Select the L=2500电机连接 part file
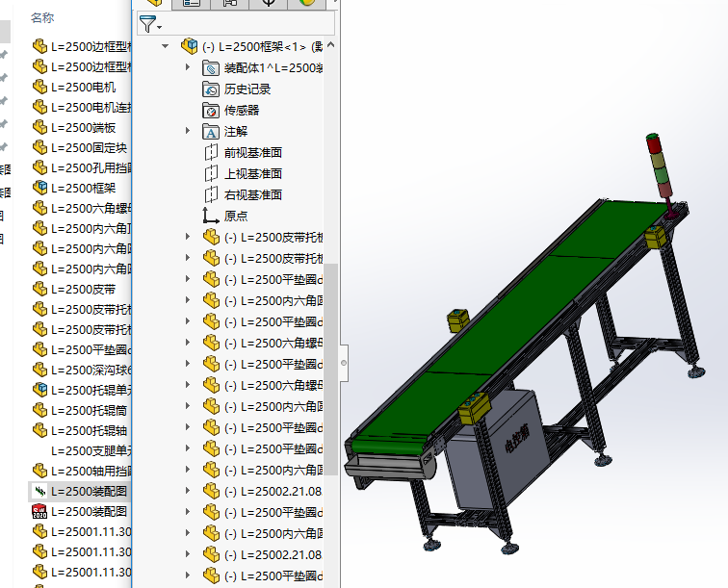This screenshot has height=588, width=728. click(82, 107)
